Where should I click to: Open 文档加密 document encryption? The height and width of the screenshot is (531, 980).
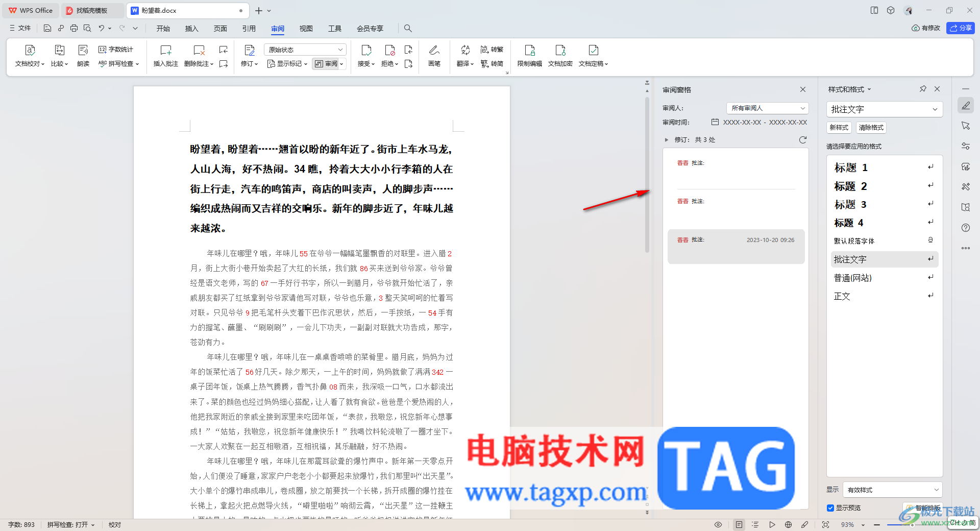(560, 56)
